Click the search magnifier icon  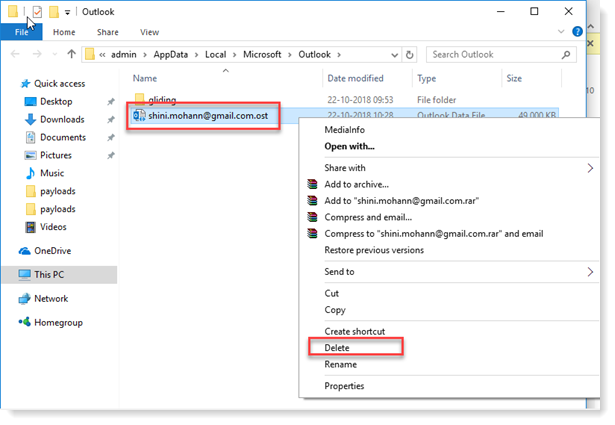tap(566, 54)
